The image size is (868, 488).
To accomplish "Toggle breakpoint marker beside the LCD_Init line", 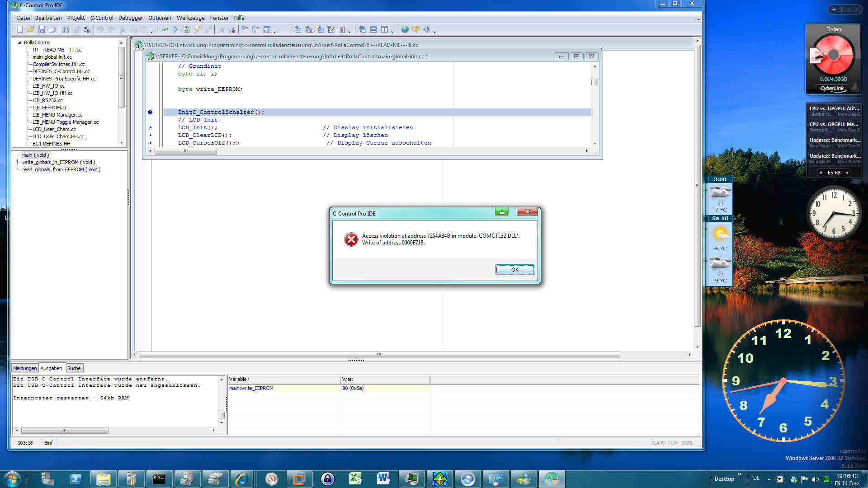I will [x=151, y=128].
